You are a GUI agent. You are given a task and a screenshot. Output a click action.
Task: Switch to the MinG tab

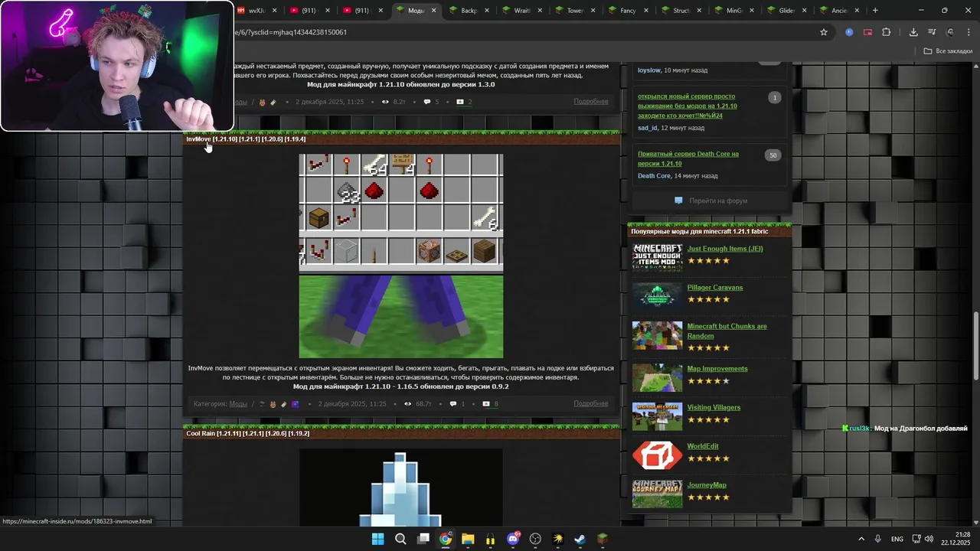coord(732,11)
